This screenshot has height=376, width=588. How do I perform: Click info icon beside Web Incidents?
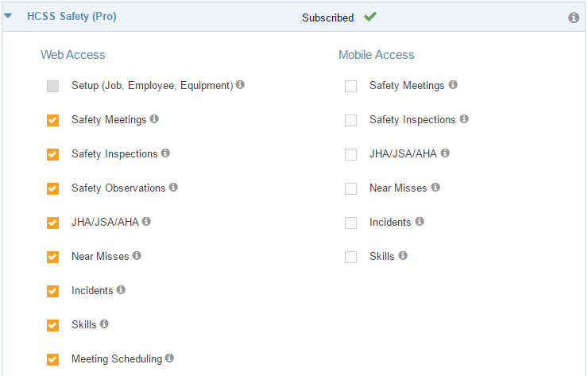[x=121, y=290]
